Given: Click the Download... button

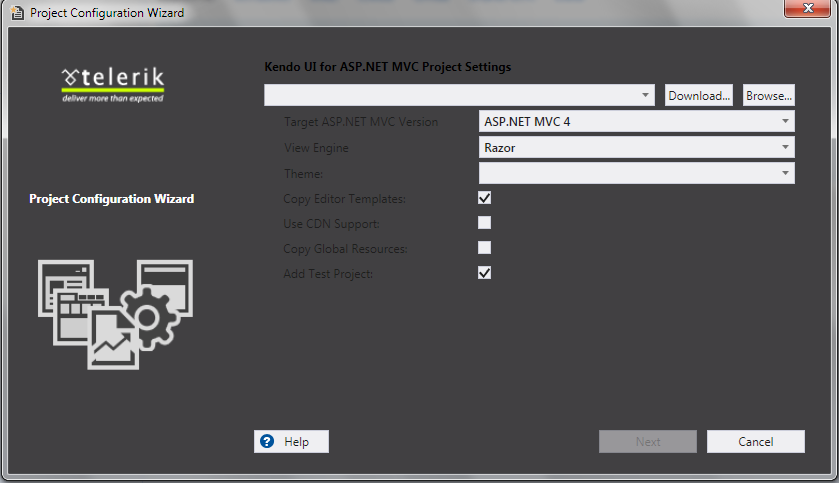Looking at the screenshot, I should pyautogui.click(x=699, y=95).
